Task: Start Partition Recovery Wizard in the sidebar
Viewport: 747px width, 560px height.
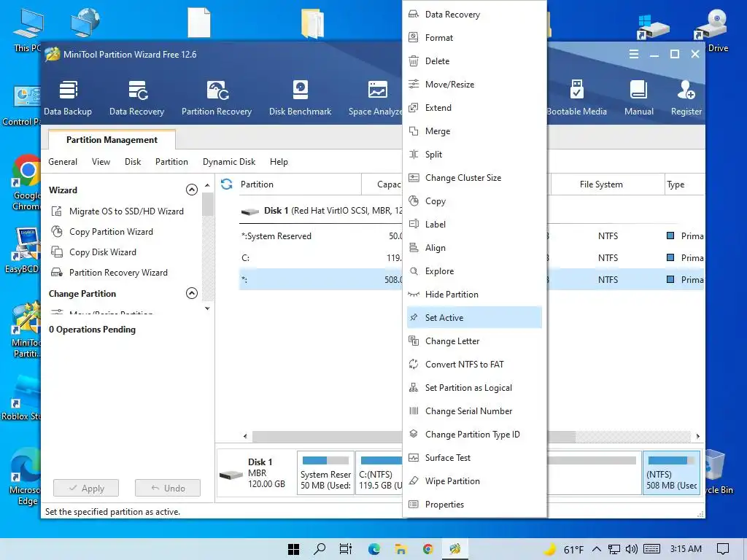Action: pos(109,273)
